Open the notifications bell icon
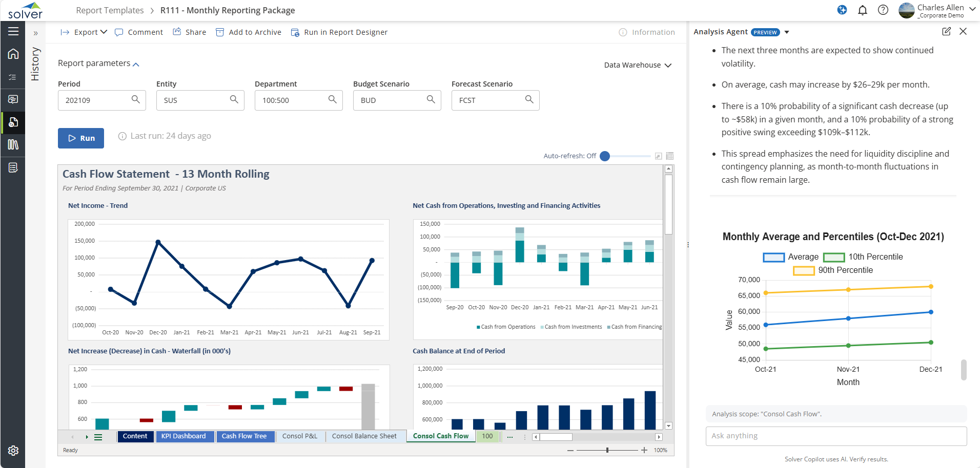 (x=863, y=10)
